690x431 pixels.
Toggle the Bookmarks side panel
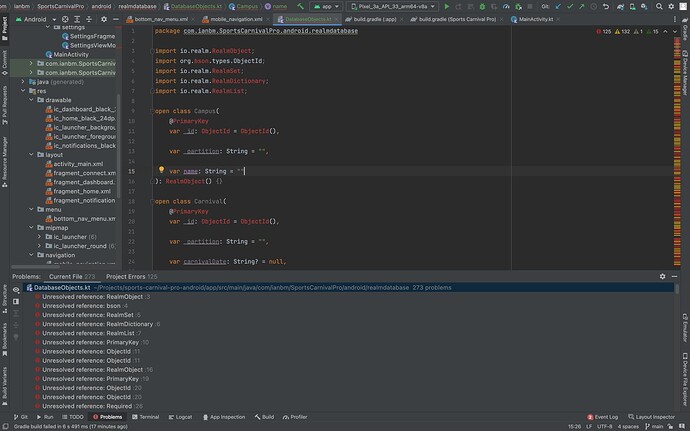4,341
